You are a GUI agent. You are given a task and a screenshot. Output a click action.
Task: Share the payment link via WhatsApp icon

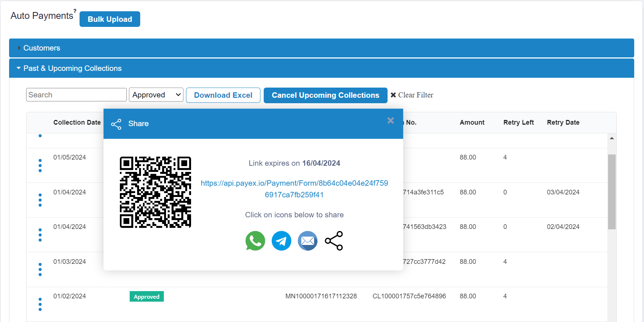pyautogui.click(x=255, y=241)
